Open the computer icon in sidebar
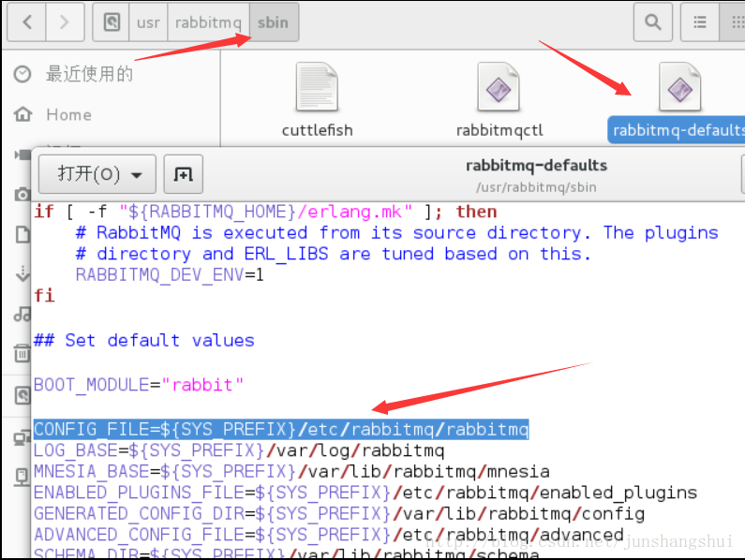 (22, 437)
